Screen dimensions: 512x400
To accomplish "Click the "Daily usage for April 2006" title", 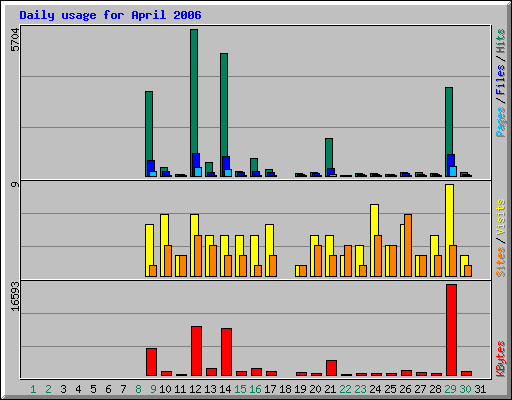I will pyautogui.click(x=110, y=15).
